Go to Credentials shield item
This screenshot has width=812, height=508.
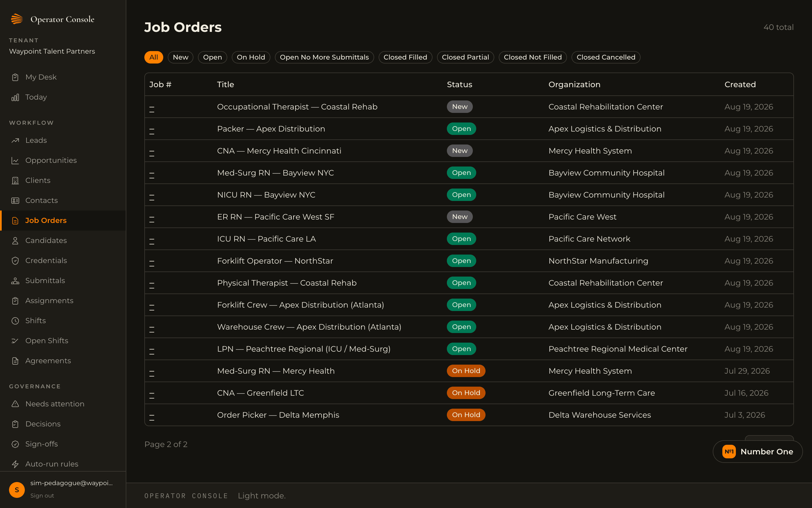[x=63, y=260]
